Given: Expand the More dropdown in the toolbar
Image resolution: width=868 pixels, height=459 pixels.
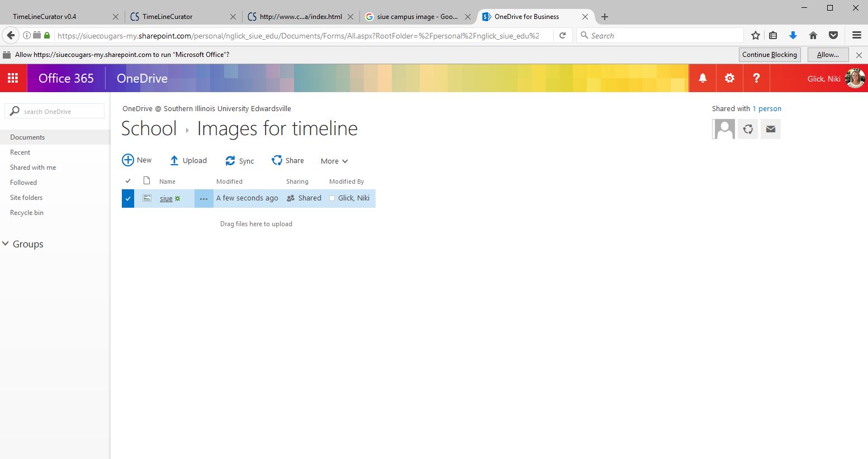Looking at the screenshot, I should [334, 161].
